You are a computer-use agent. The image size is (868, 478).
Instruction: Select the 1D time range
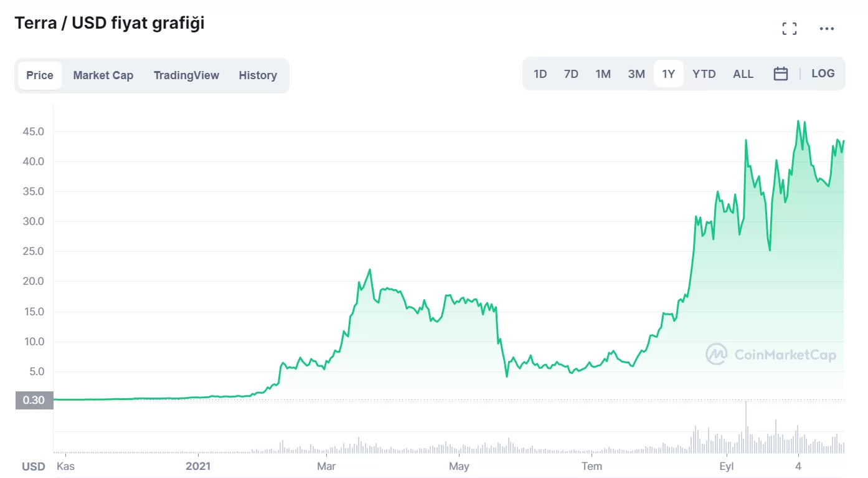click(x=540, y=74)
